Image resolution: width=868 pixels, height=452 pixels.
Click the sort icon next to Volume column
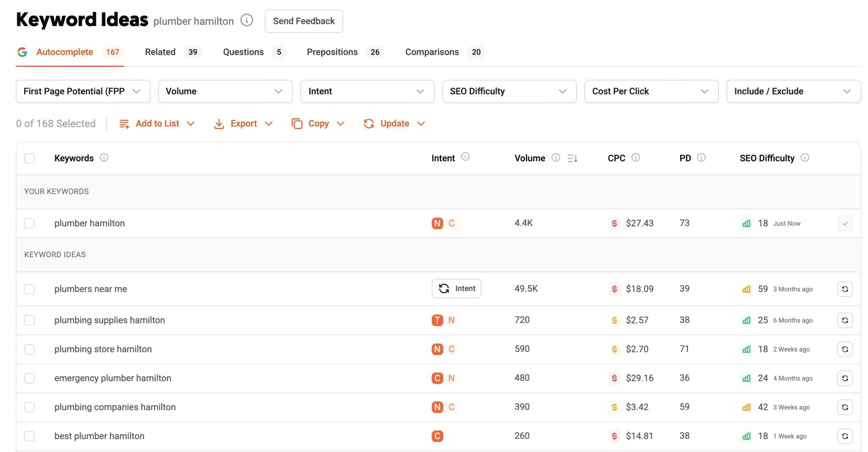[572, 158]
